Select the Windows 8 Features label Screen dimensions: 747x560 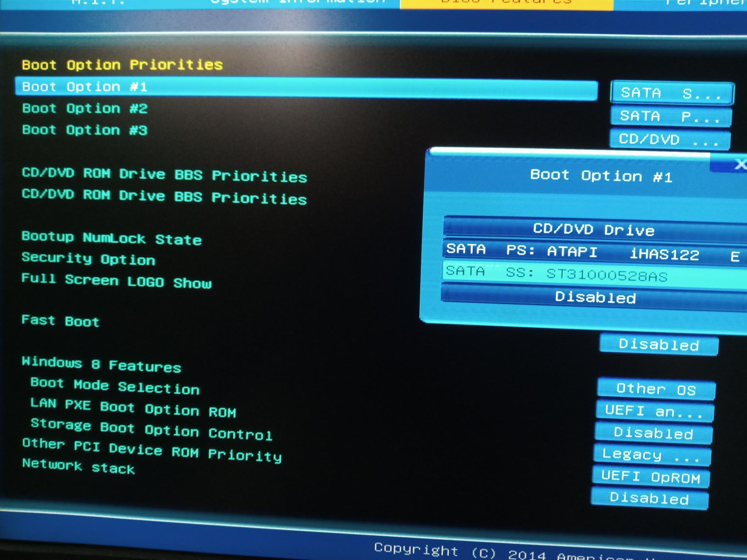click(x=101, y=364)
